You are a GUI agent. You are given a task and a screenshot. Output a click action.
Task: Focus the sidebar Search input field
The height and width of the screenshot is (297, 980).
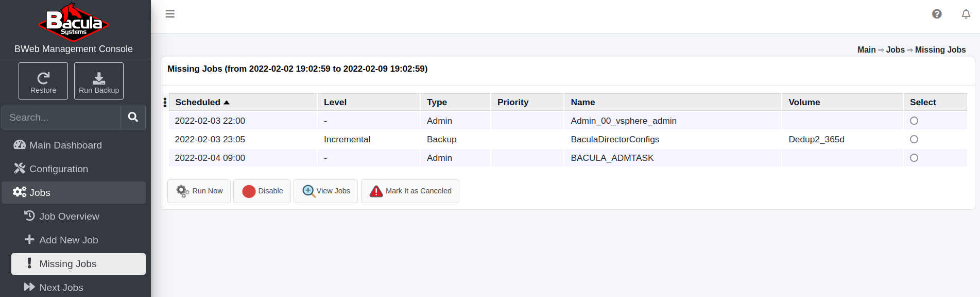[61, 118]
